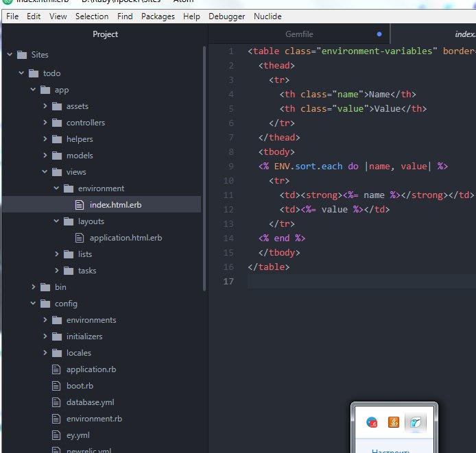Switch to the Gemfile tab
The image size is (476, 453).
coord(299,34)
